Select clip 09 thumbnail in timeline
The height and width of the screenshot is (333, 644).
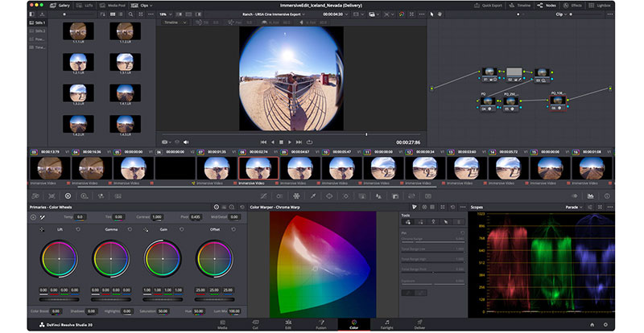299,168
